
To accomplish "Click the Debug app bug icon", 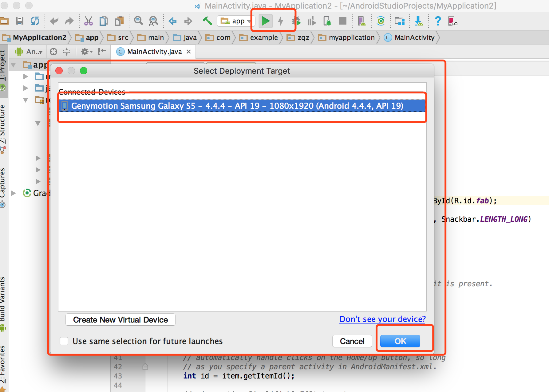I will pos(297,21).
